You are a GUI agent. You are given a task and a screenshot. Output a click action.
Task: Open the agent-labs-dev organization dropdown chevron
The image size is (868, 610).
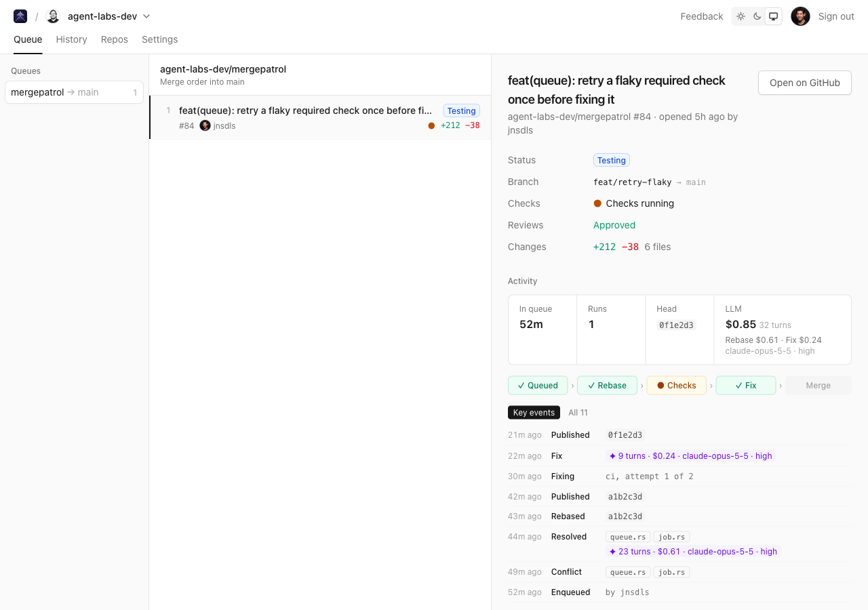click(146, 16)
